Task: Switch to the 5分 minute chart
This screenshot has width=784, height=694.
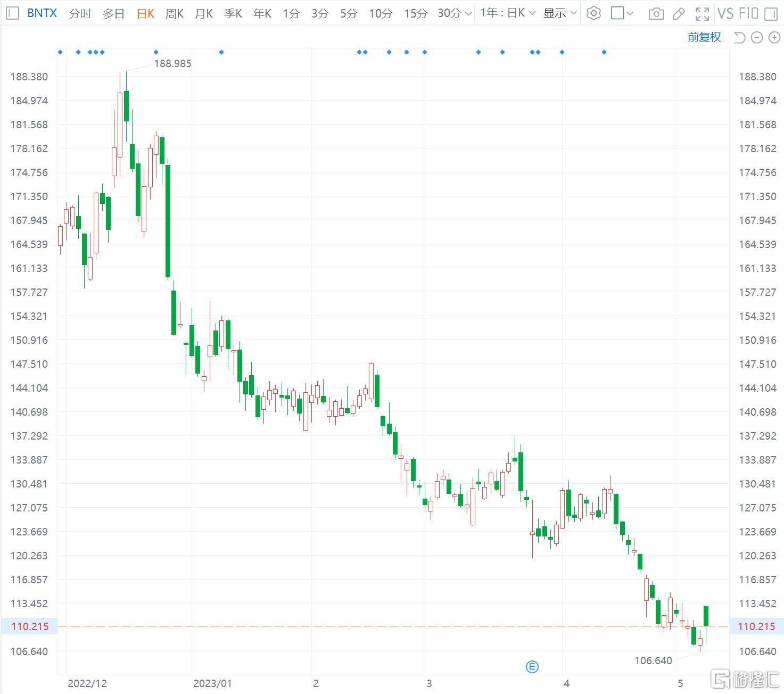Action: pyautogui.click(x=349, y=13)
